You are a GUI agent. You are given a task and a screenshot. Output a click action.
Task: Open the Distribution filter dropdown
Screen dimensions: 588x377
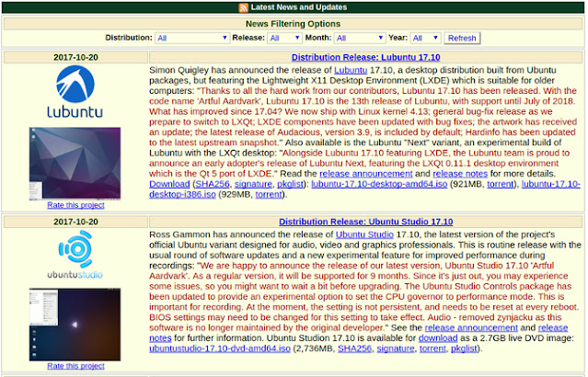pyautogui.click(x=192, y=38)
